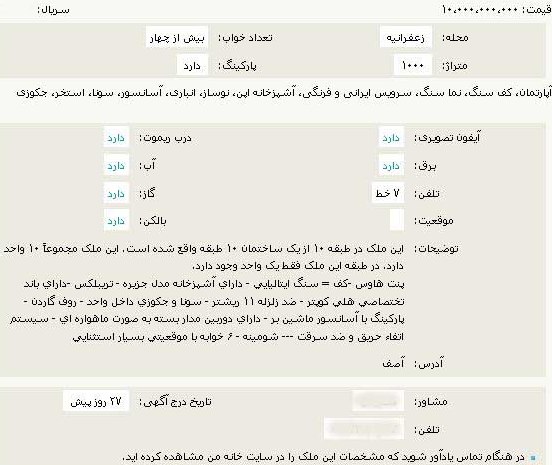
Task: Select the water دارد value
Action: (x=117, y=165)
